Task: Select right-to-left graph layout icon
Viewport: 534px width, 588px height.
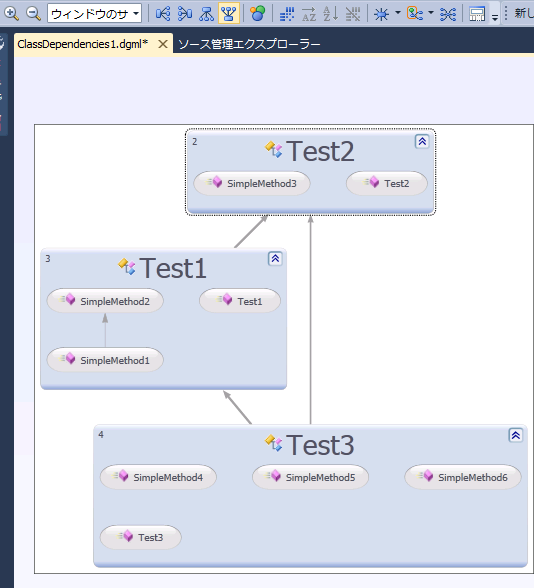Action: 185,14
